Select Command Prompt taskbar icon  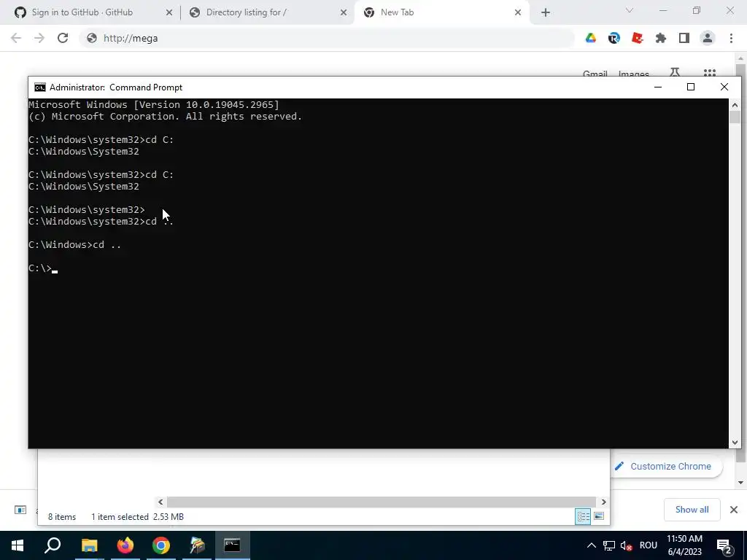tap(233, 545)
